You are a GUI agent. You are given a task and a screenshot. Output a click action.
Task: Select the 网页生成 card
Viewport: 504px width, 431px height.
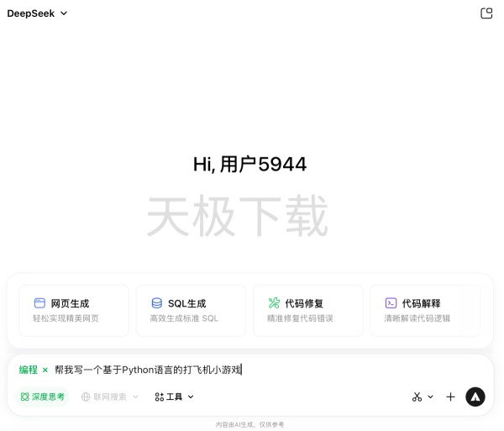tap(74, 310)
